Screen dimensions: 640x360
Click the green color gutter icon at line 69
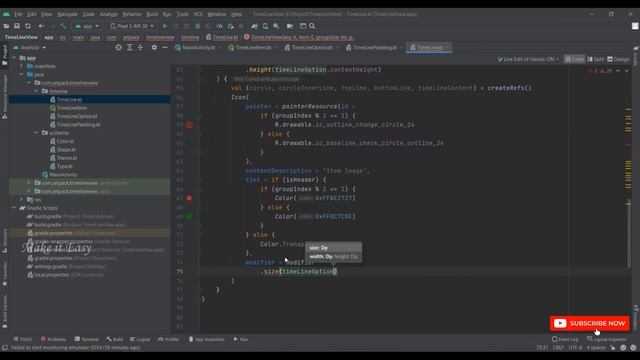[x=189, y=216]
